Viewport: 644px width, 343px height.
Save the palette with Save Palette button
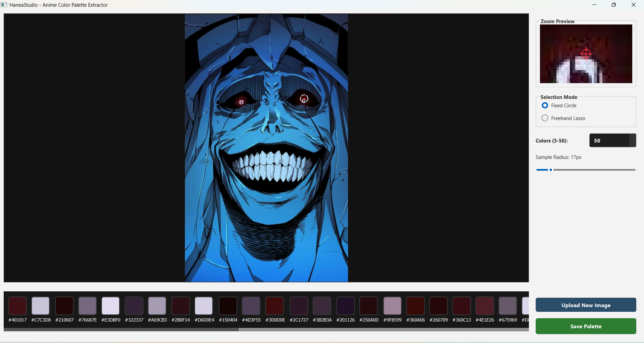[586, 326]
